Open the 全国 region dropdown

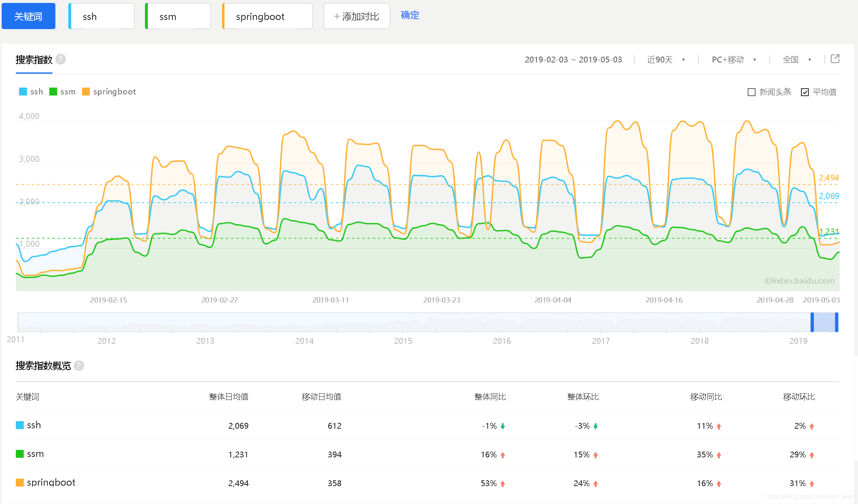(x=797, y=60)
